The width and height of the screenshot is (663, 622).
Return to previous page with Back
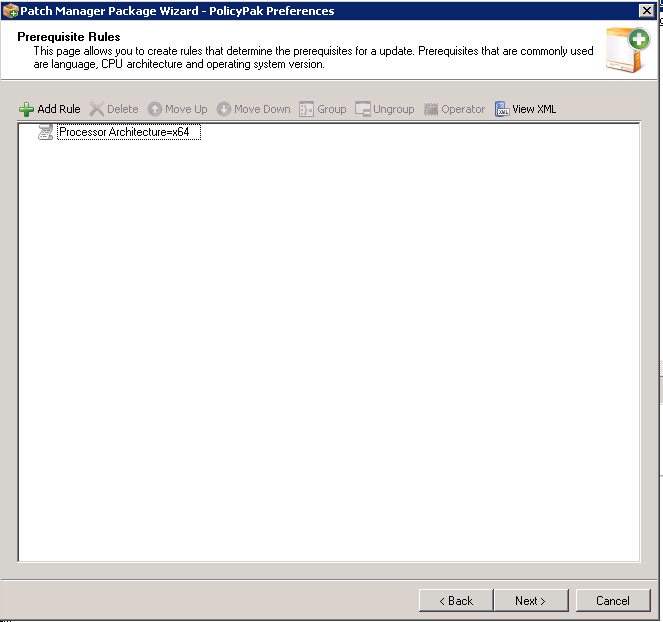click(x=456, y=600)
